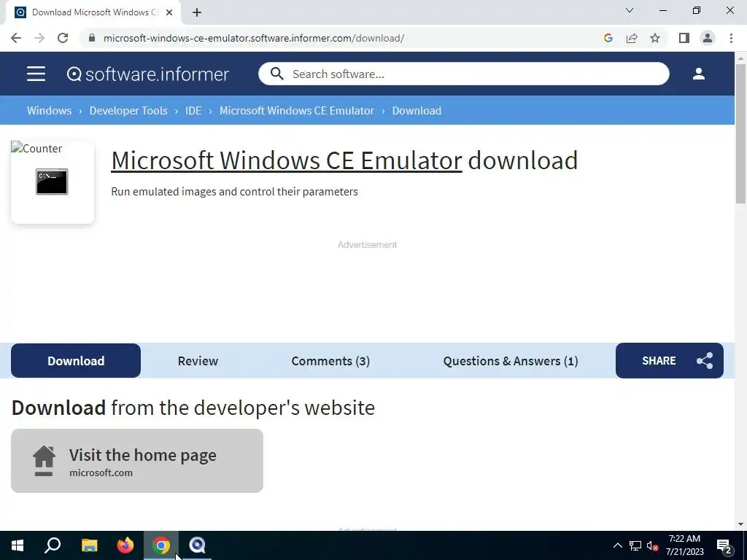
Task: Open Windows taskbar search
Action: point(53,545)
